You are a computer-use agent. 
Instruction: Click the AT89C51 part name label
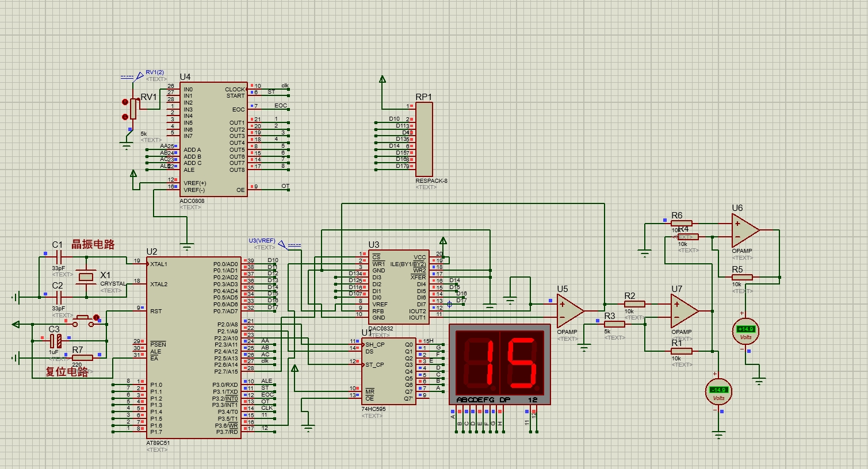(x=158, y=443)
